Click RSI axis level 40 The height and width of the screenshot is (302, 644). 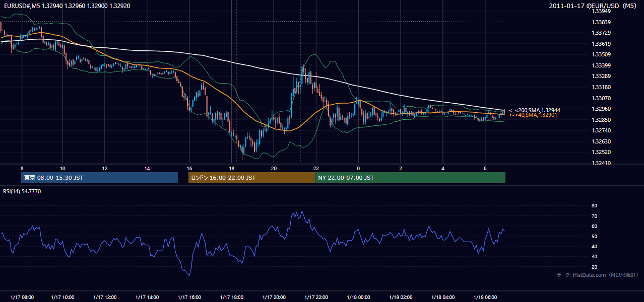(594, 247)
